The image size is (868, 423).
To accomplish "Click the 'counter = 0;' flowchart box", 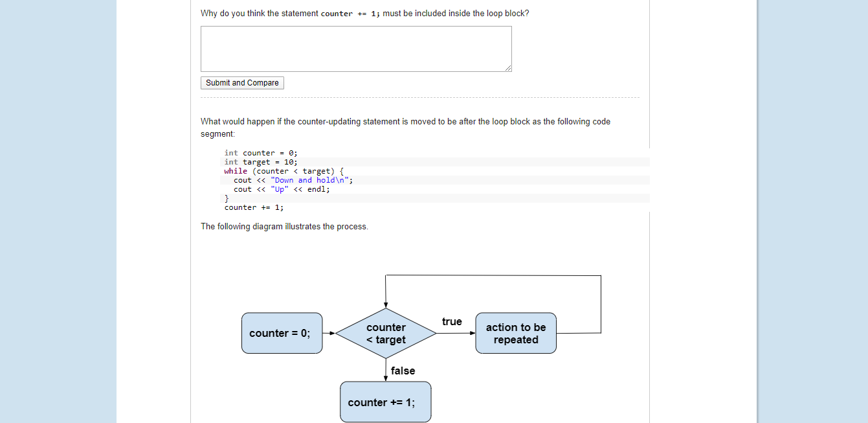I will 282,333.
